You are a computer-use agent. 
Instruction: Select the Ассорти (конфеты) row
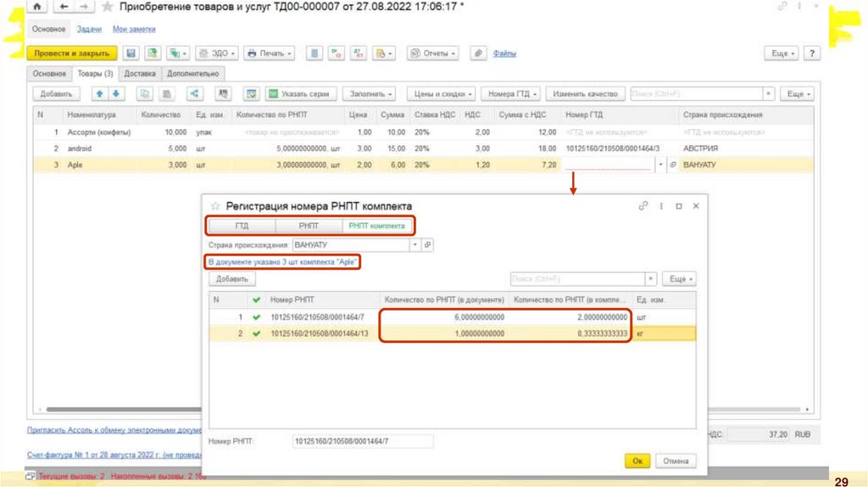(423, 132)
